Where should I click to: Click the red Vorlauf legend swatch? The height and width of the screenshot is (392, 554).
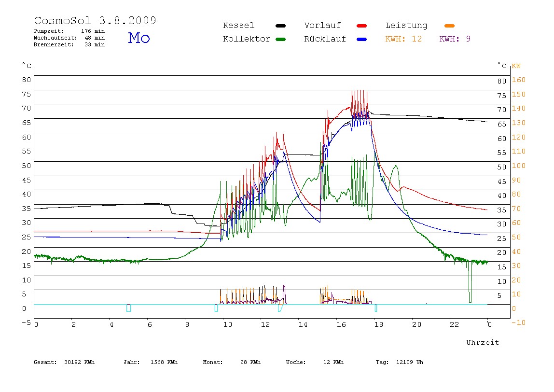point(362,26)
